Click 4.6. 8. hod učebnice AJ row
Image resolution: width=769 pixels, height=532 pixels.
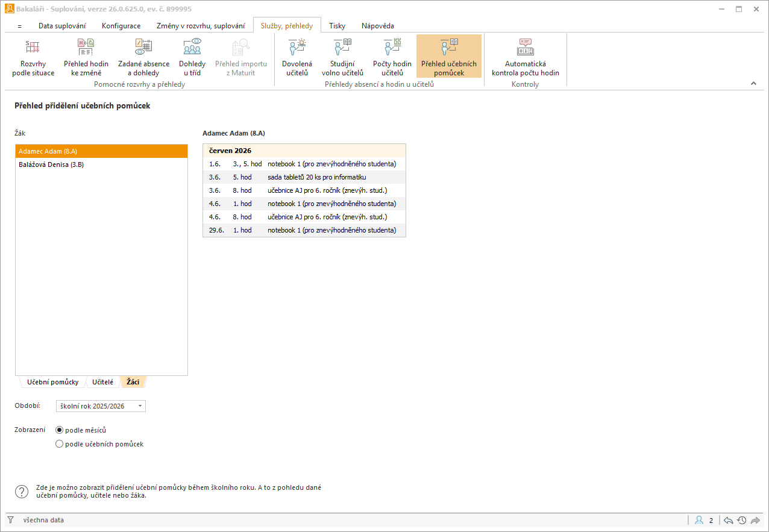click(304, 217)
